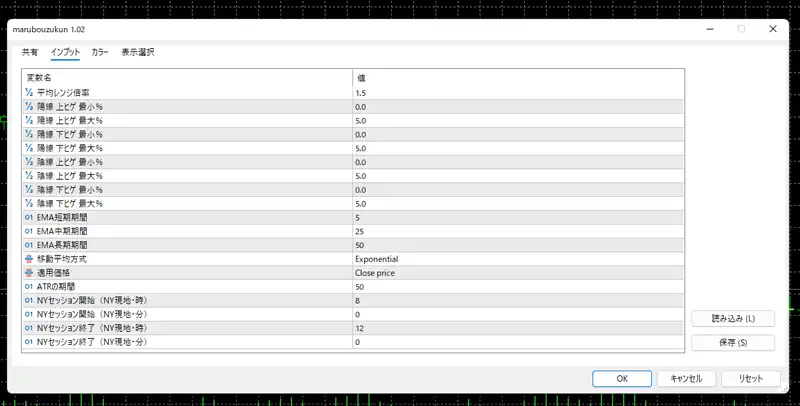
Task: Click the キャンセル button
Action: tap(686, 379)
